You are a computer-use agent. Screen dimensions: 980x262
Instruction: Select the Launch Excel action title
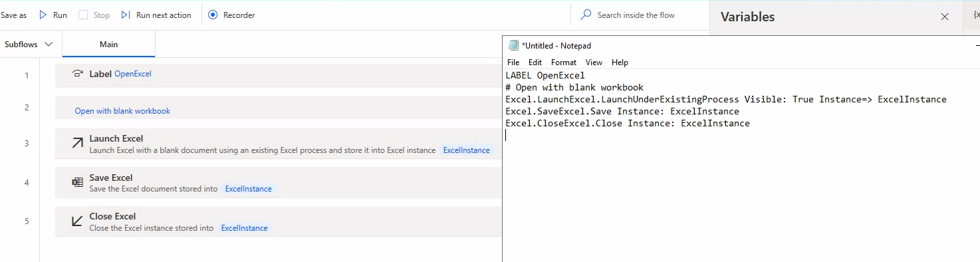coord(116,138)
